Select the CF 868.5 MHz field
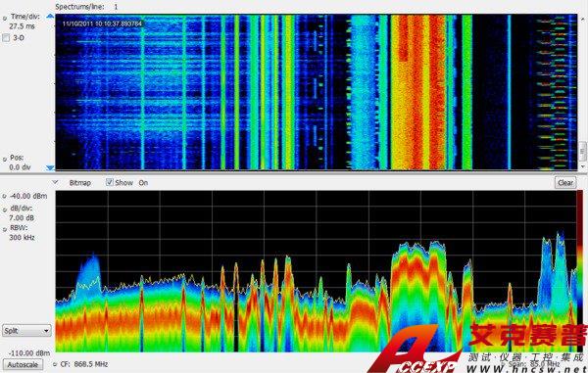 [x=91, y=364]
